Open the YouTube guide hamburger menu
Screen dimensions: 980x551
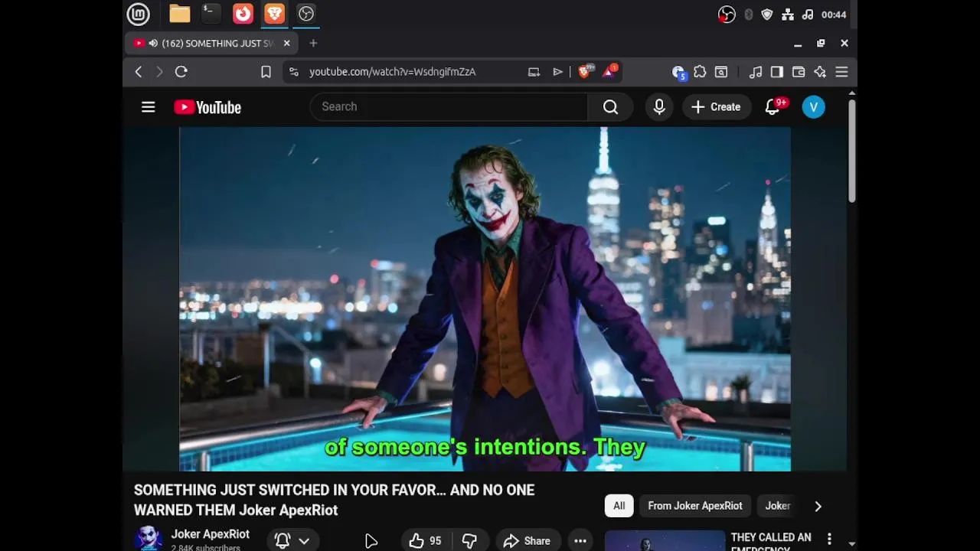click(x=149, y=107)
